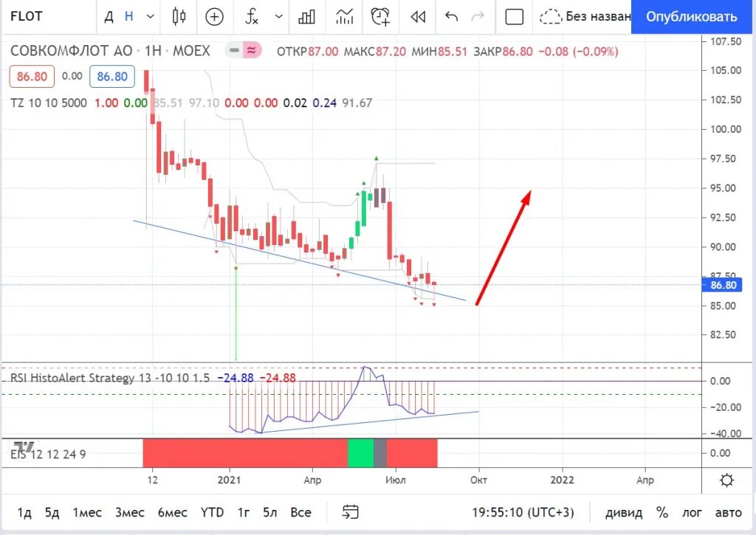The width and height of the screenshot is (756, 535).
Task: Toggle дивид dividend adjustment
Action: (x=624, y=512)
